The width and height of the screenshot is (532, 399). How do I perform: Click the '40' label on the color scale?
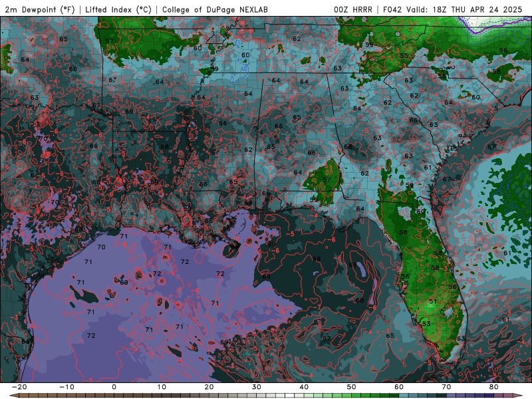click(x=304, y=387)
